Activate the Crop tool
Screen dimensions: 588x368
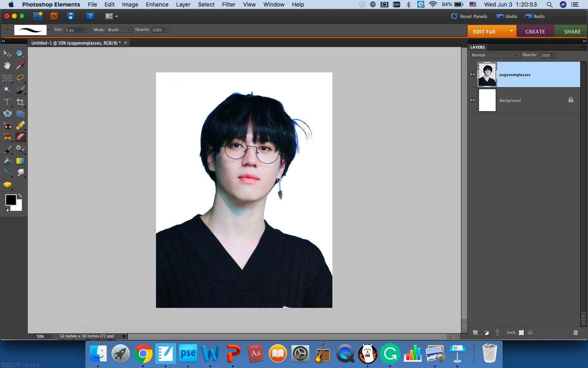[x=20, y=102]
